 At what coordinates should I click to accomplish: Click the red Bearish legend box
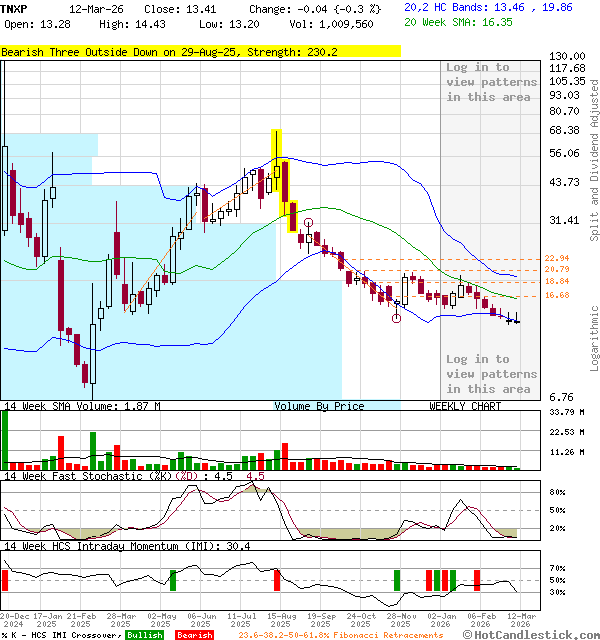(194, 635)
